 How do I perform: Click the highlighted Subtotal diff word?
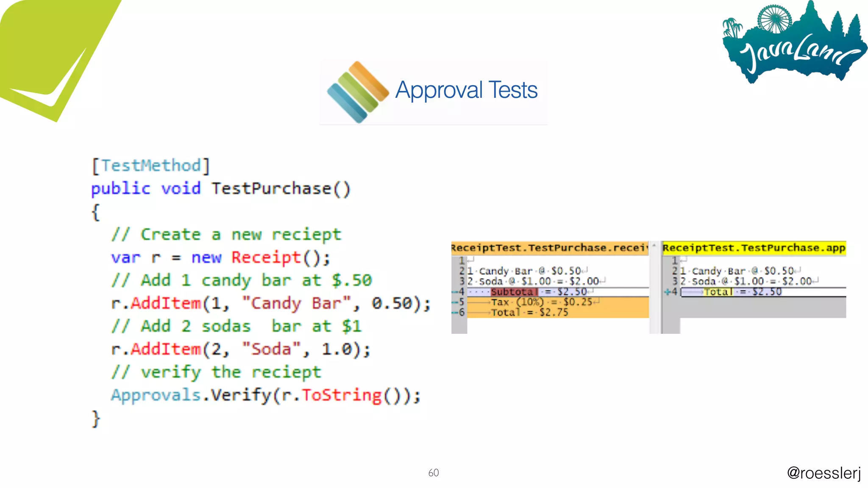514,292
